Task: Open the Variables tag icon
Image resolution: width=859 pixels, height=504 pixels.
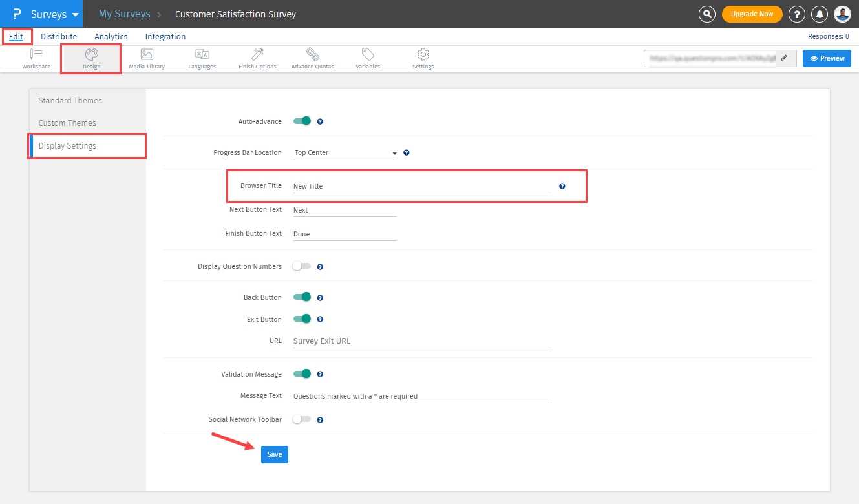Action: (x=368, y=55)
